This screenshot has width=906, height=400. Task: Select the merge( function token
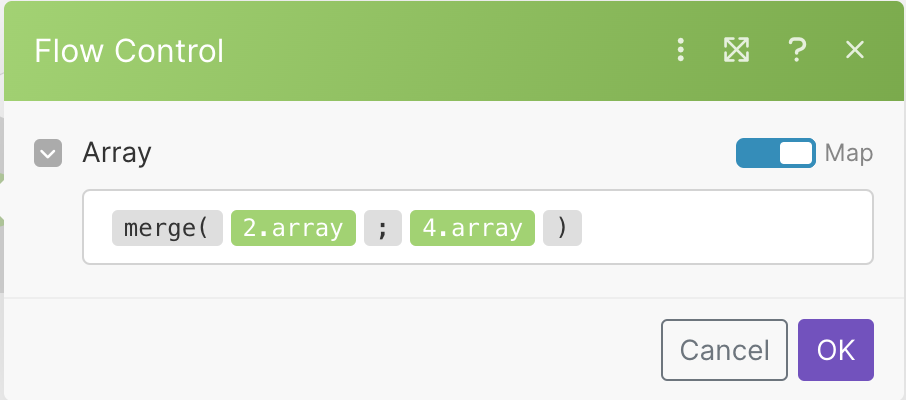pos(166,228)
